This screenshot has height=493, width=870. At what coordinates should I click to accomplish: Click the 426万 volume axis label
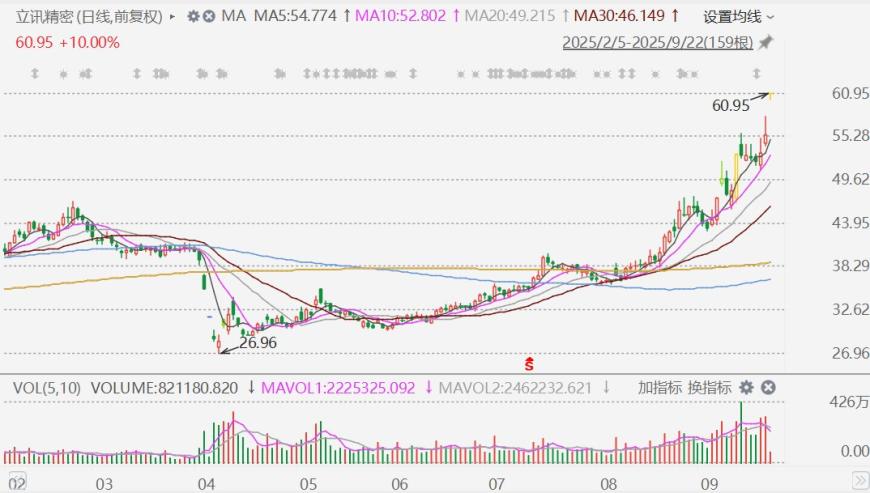click(849, 401)
